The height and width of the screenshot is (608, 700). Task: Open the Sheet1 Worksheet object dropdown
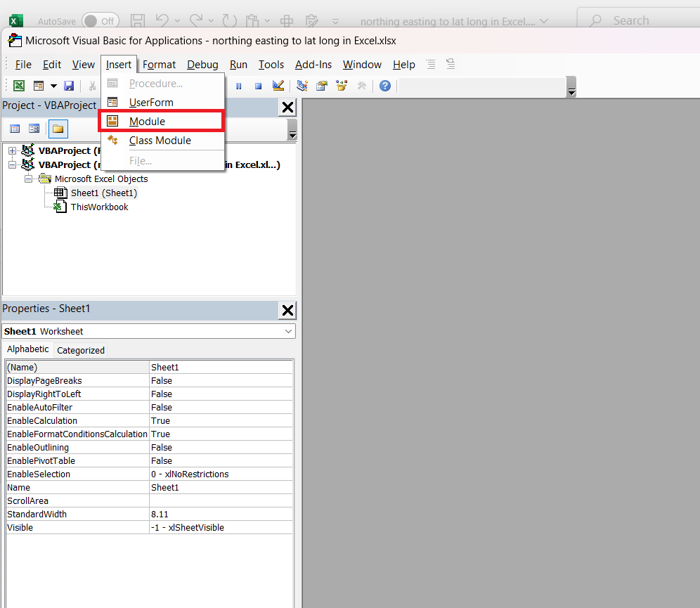coord(288,331)
